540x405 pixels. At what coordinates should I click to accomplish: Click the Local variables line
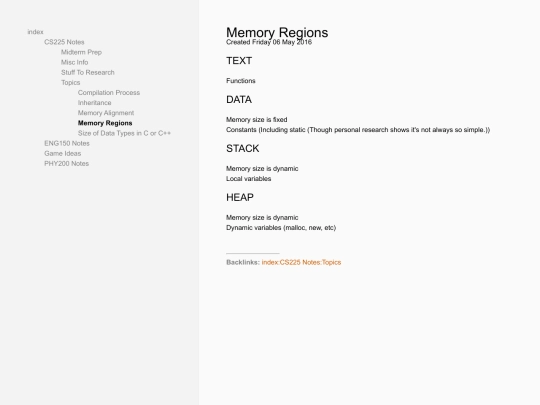[249, 179]
